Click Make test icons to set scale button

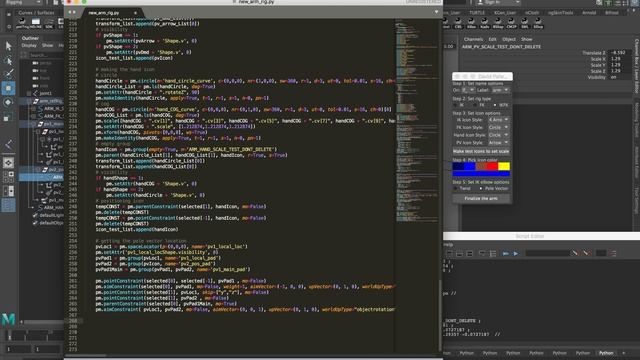481,151
